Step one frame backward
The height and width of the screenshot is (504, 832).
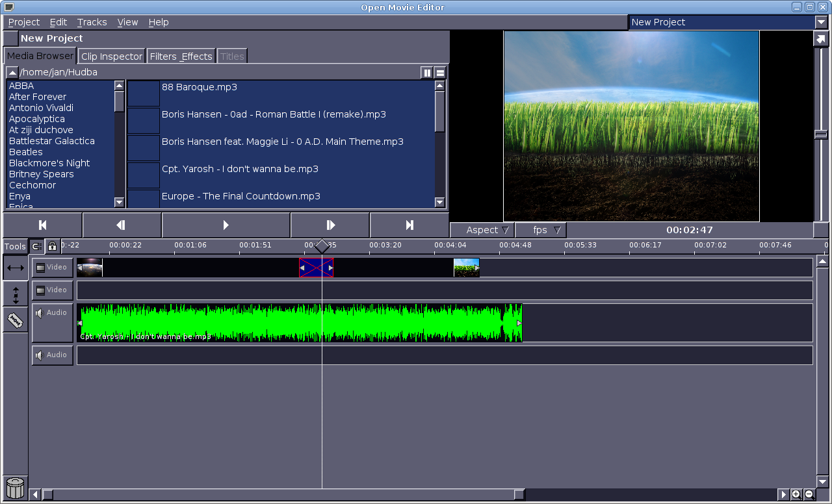pos(122,225)
